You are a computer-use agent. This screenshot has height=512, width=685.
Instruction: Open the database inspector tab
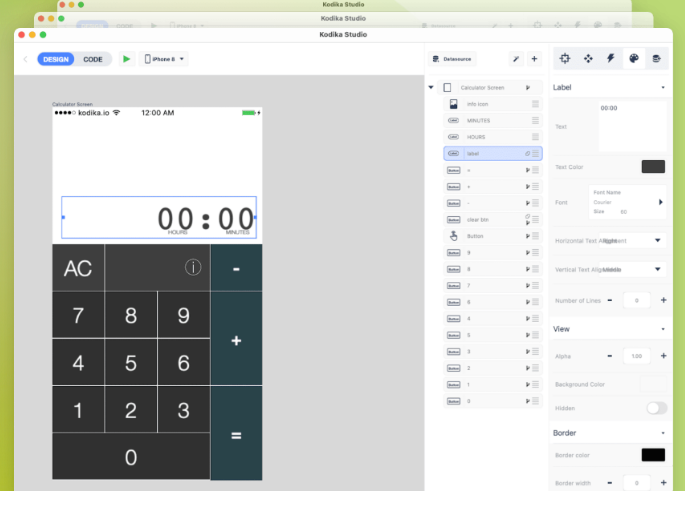point(656,59)
